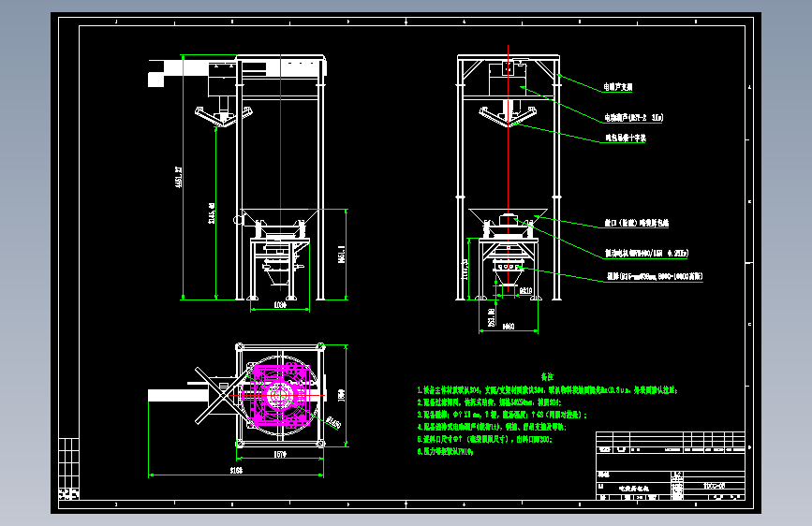The width and height of the screenshot is (812, 526).
Task: Select the 3168 overall width dimension
Action: [236, 470]
